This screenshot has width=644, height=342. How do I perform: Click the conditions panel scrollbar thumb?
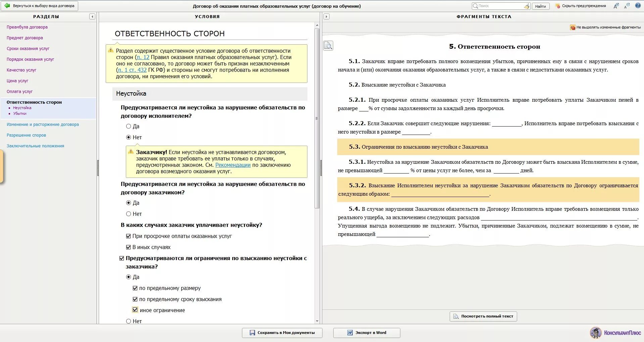click(x=317, y=118)
